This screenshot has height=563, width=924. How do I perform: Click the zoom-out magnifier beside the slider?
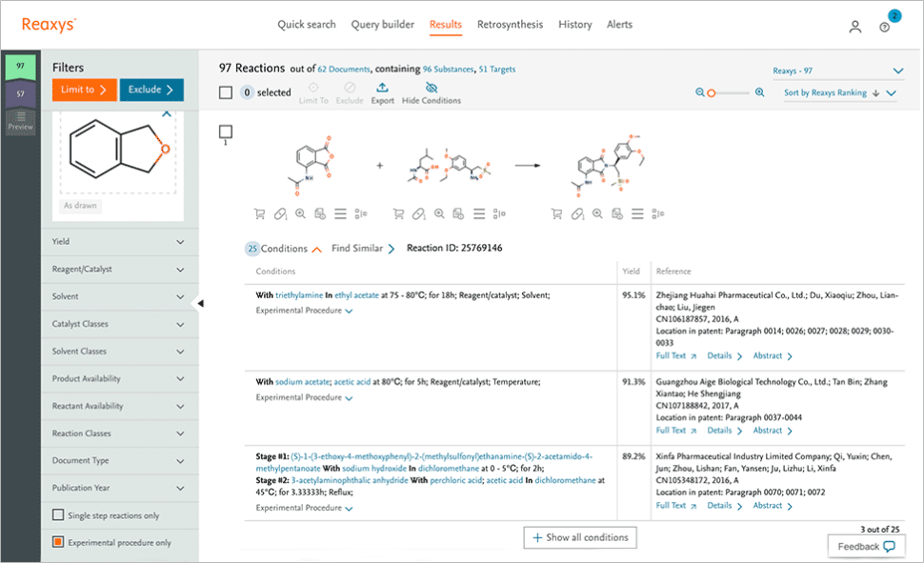coord(700,92)
